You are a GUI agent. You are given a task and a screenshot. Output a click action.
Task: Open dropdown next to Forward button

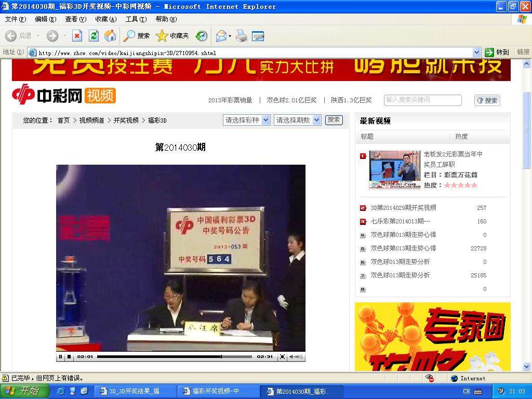64,36
